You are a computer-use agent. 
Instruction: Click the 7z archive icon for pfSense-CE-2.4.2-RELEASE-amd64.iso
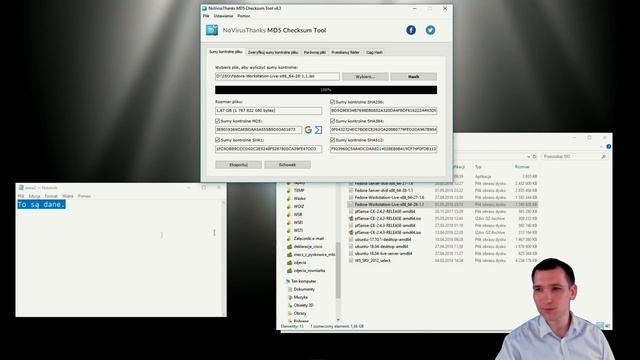click(351, 218)
